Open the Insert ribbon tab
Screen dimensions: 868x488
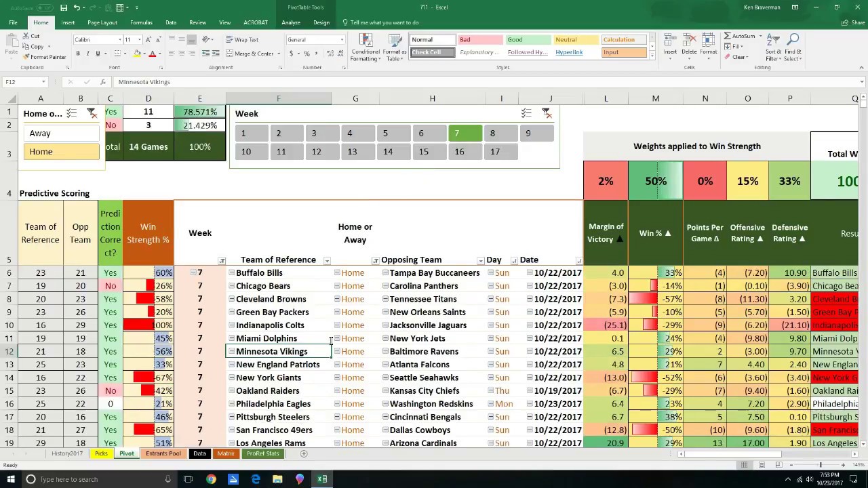[x=68, y=22]
